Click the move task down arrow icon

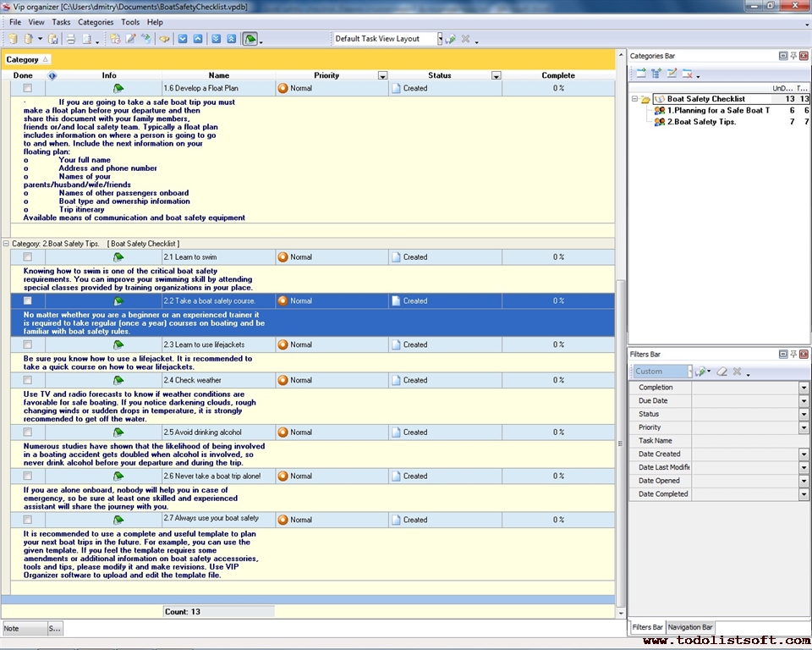pyautogui.click(x=182, y=39)
